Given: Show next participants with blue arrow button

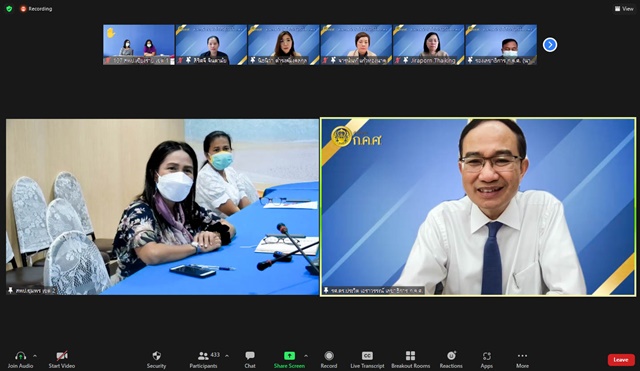Looking at the screenshot, I should 550,44.
